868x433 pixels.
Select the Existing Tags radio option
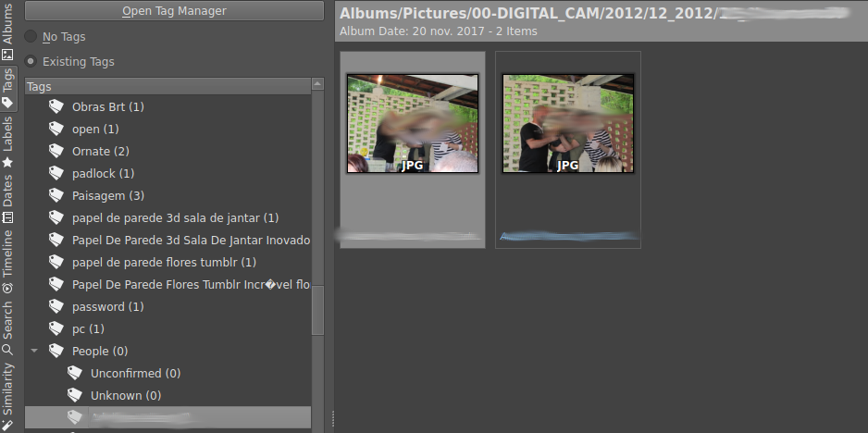click(31, 62)
